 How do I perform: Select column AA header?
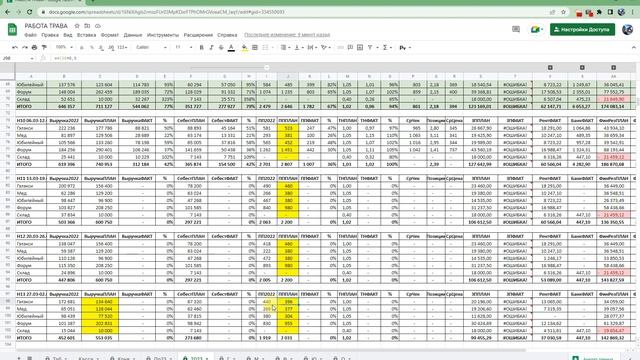(x=613, y=76)
